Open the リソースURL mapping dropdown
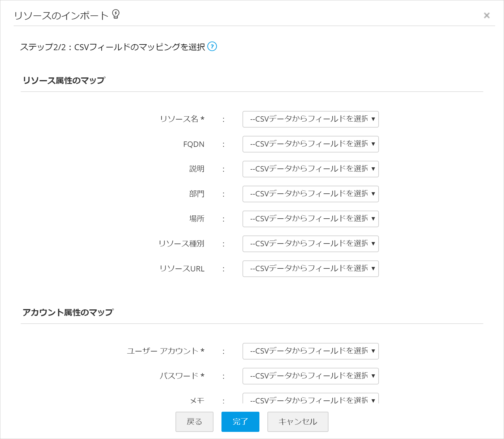The width and height of the screenshot is (504, 439). coord(310,269)
